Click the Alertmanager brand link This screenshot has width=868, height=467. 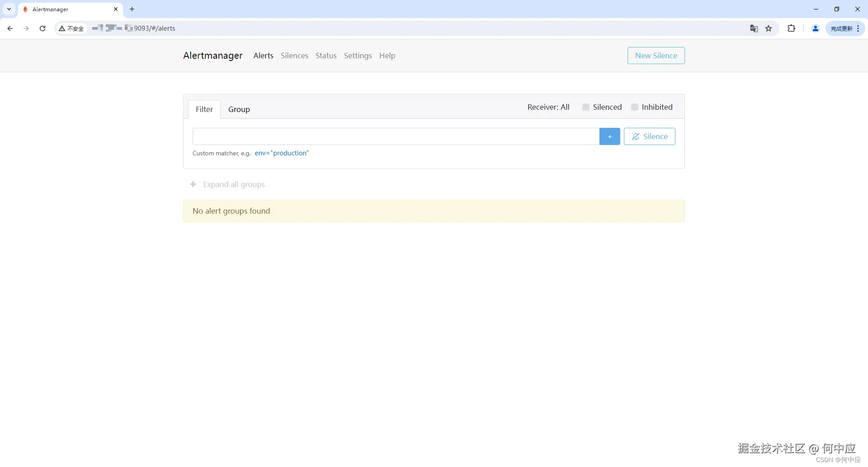point(213,56)
